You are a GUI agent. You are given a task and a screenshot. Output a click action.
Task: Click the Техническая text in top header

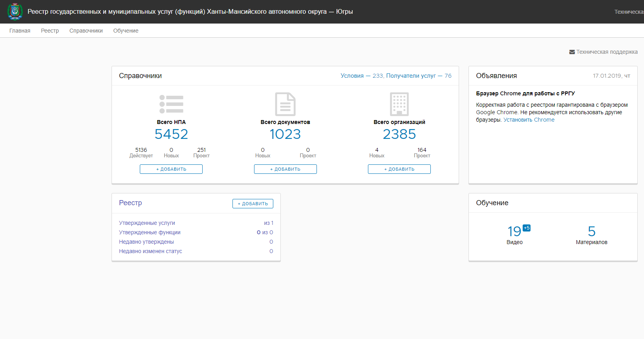point(629,12)
